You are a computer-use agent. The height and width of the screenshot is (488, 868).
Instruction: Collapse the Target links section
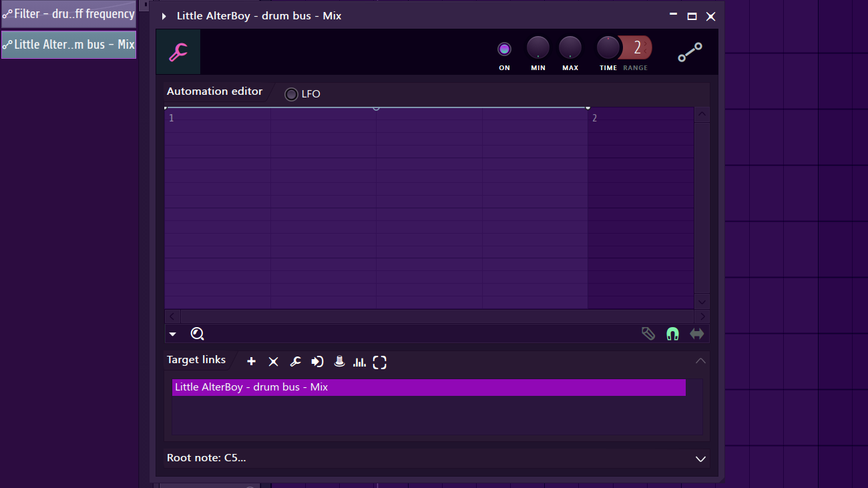tap(700, 360)
